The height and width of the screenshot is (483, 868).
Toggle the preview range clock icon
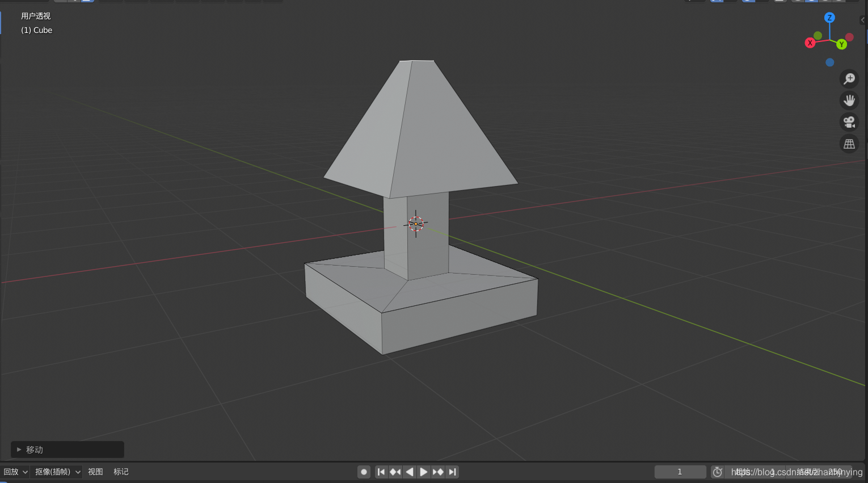tap(718, 472)
